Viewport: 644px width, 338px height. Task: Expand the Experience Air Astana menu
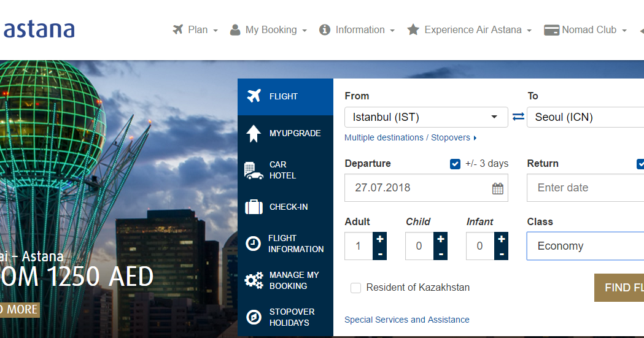point(470,30)
